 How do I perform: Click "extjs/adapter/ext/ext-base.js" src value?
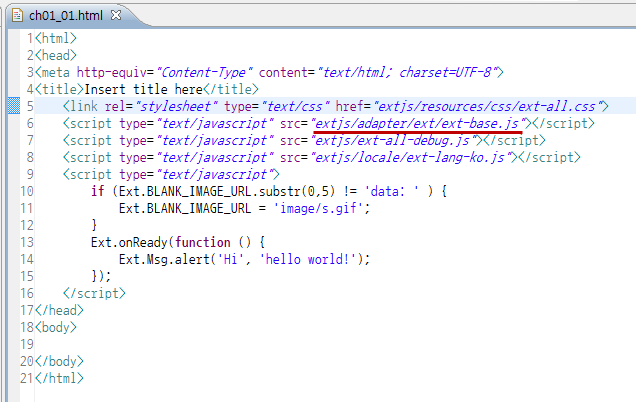point(418,123)
